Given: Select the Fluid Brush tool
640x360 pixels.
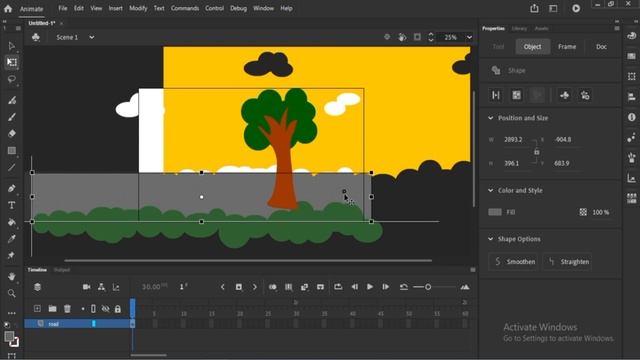Looking at the screenshot, I should 11,100.
